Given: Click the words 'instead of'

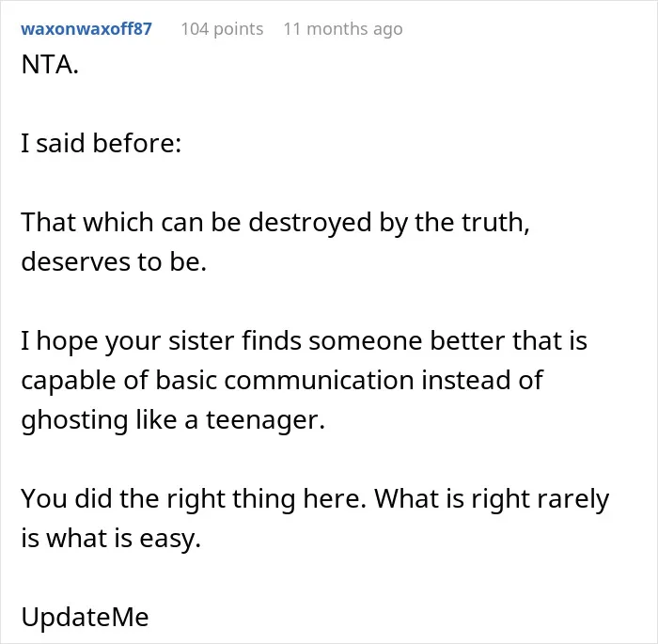Looking at the screenshot, I should point(482,381).
